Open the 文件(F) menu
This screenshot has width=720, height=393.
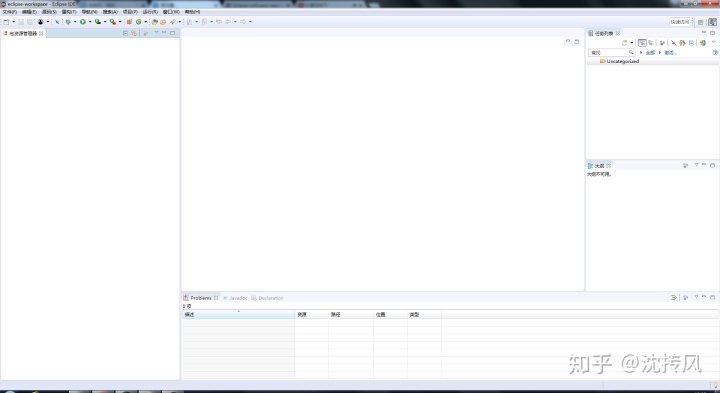[10, 11]
